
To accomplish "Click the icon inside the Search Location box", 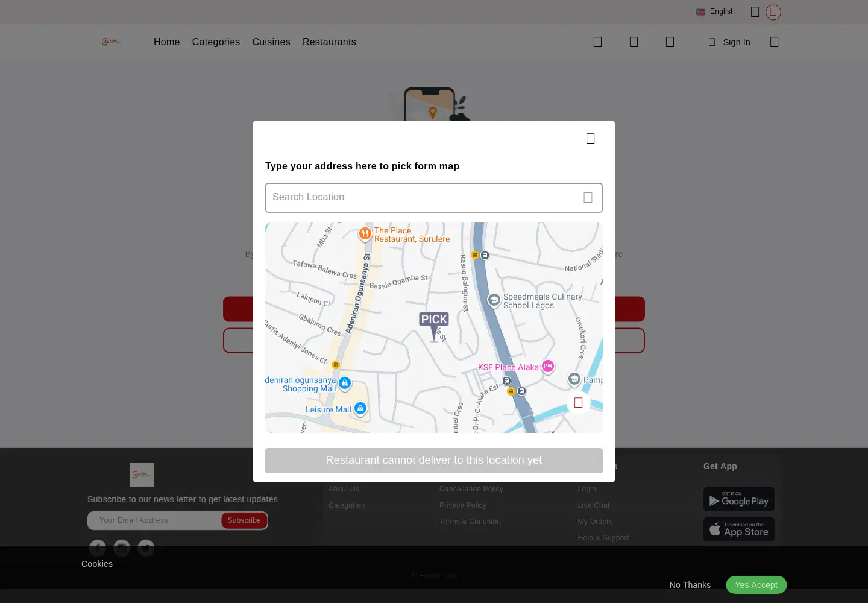I will [588, 198].
